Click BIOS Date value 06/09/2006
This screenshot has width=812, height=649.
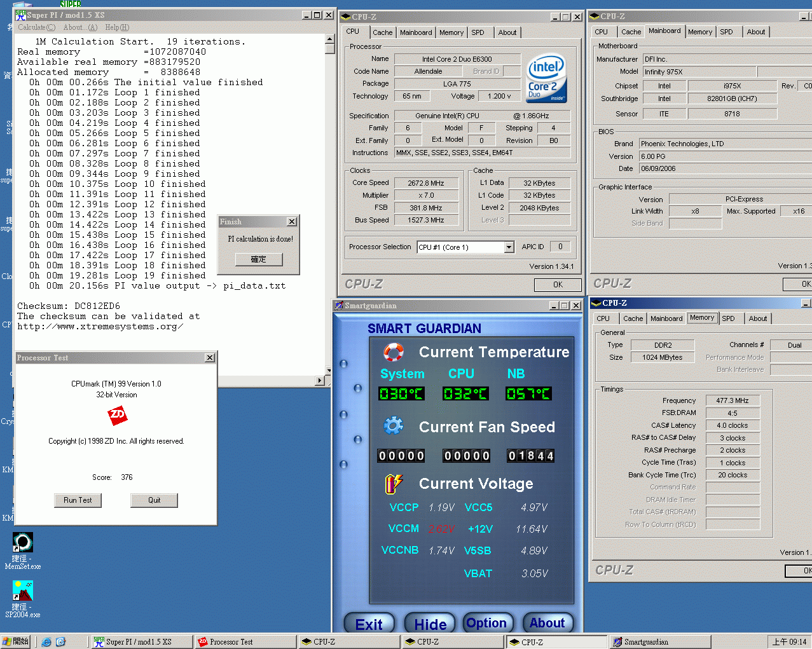click(x=725, y=168)
